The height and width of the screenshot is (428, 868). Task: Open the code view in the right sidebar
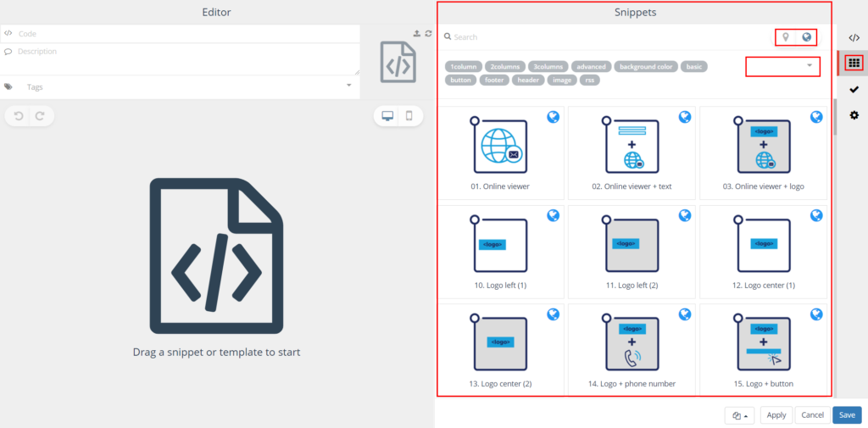(854, 37)
